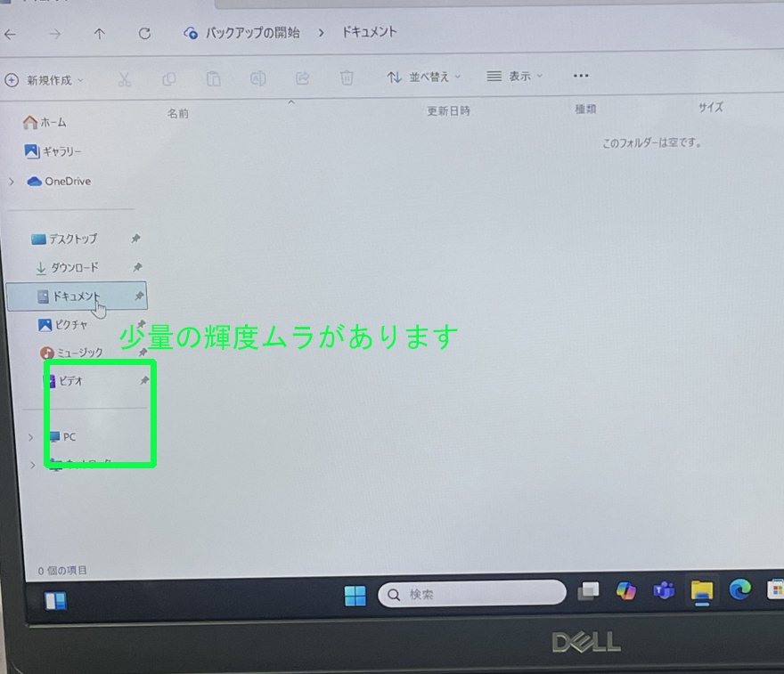Image resolution: width=784 pixels, height=674 pixels.
Task: Unpin ダウンロード from quick access
Action: (136, 267)
